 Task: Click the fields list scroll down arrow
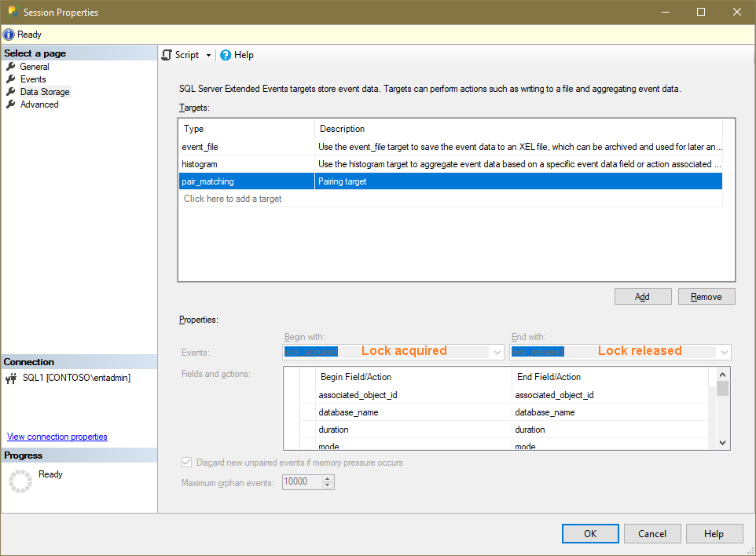click(722, 443)
